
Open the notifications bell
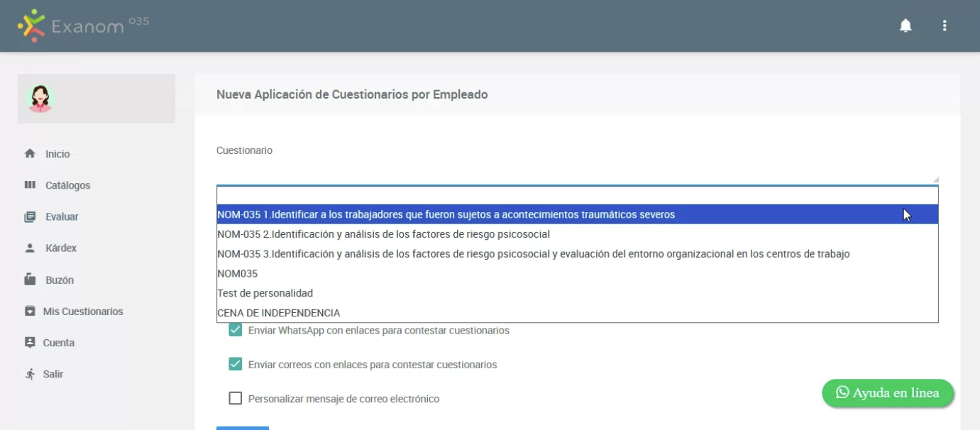(x=905, y=26)
